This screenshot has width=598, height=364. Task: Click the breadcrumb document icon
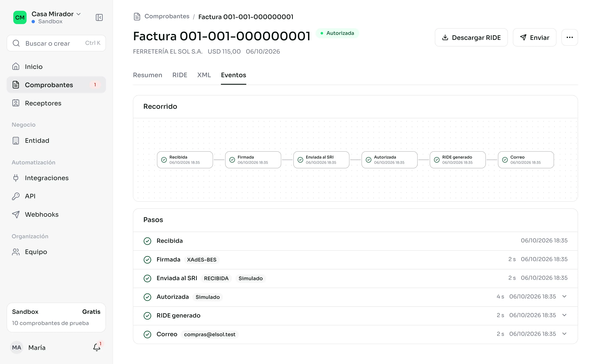coord(137,17)
